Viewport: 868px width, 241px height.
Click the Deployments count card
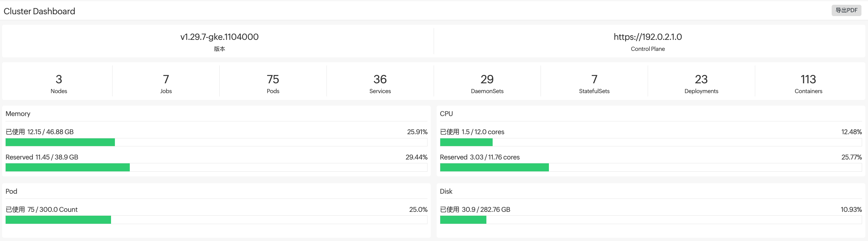(x=701, y=83)
